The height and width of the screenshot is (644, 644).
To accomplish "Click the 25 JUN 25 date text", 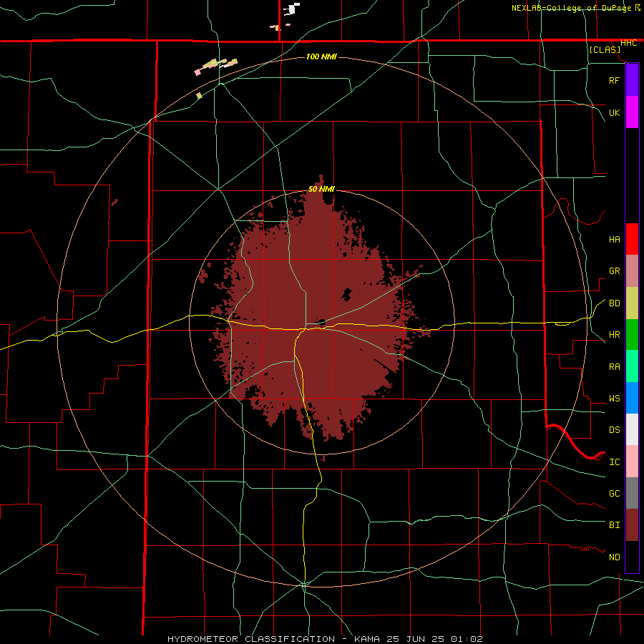I will (416, 639).
